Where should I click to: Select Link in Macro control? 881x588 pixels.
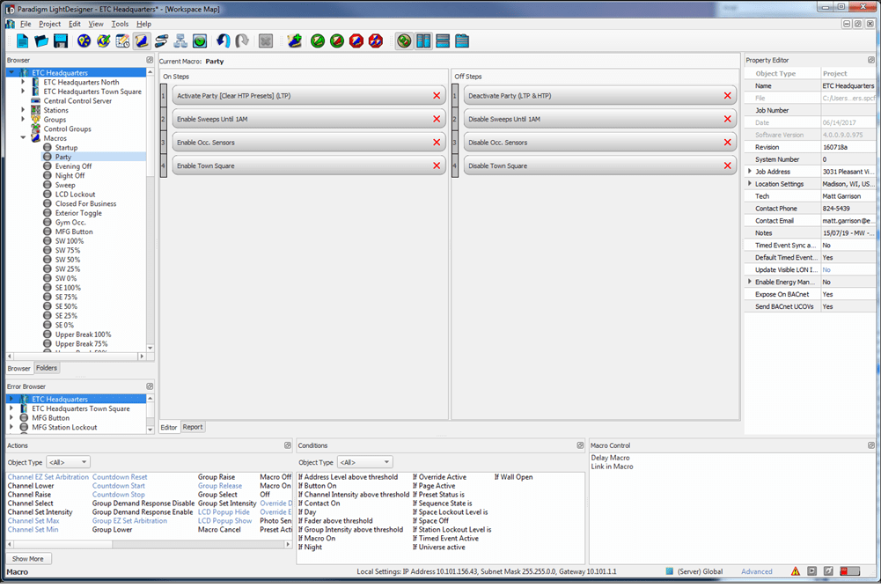(x=612, y=467)
